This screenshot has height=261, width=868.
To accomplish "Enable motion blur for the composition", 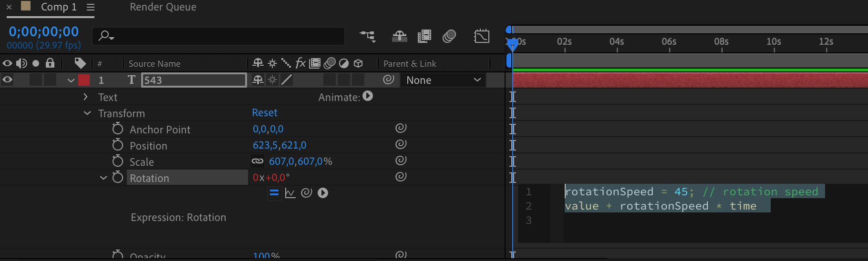I will click(449, 36).
